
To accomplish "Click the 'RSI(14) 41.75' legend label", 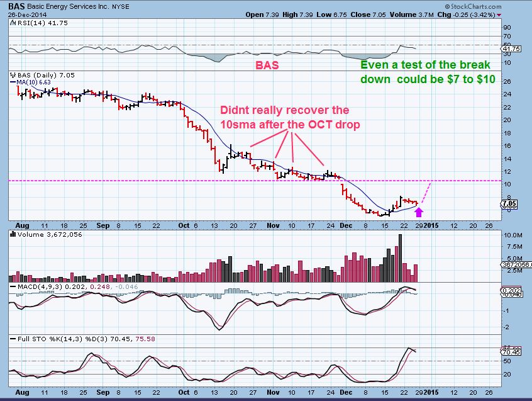I will (42, 23).
